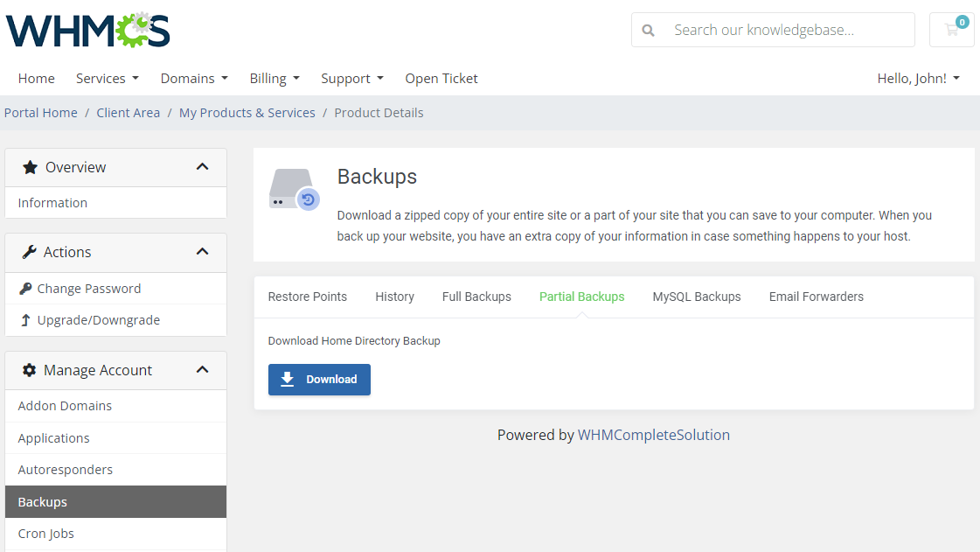Select the Partial Backups tab
This screenshot has height=552, width=980.
click(582, 297)
